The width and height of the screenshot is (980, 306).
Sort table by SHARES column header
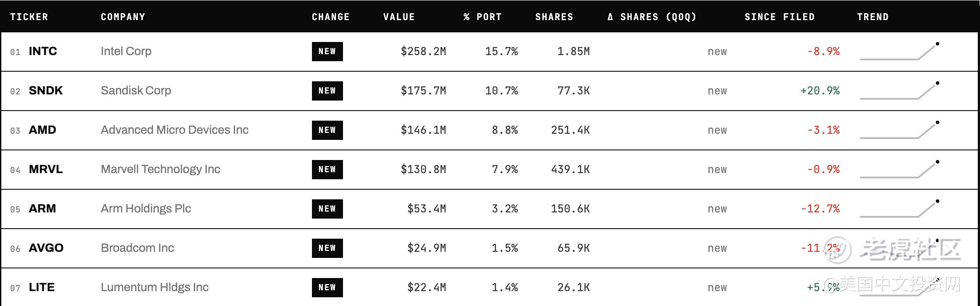pos(554,17)
